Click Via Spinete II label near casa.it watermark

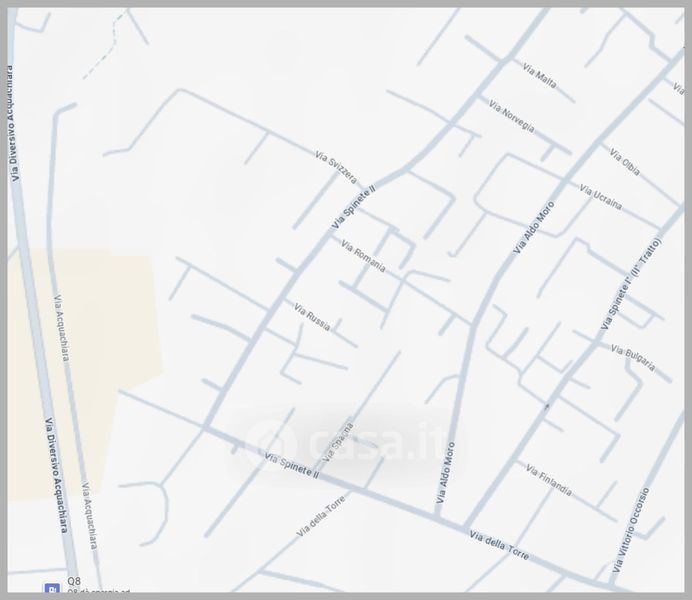click(x=289, y=464)
